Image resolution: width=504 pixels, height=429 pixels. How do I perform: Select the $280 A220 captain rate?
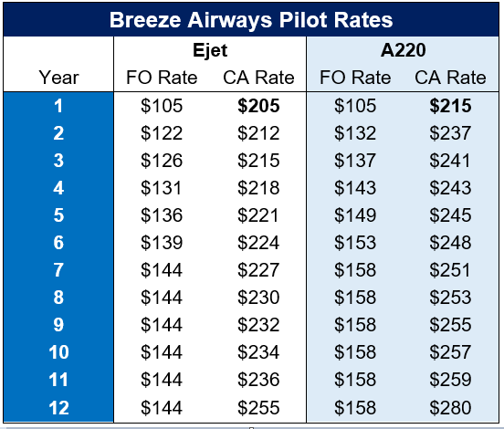pos(450,408)
